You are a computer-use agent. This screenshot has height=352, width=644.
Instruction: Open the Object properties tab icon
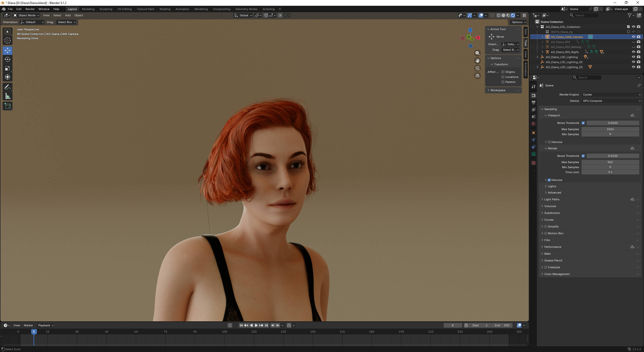(534, 133)
